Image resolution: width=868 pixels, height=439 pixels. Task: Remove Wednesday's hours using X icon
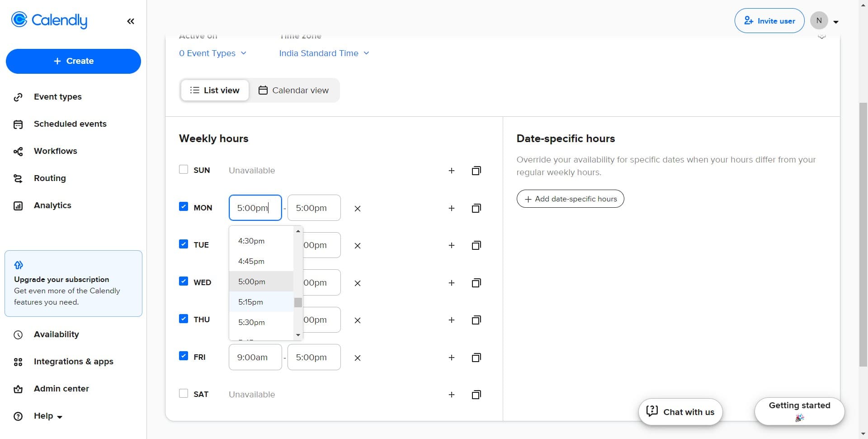click(x=357, y=283)
